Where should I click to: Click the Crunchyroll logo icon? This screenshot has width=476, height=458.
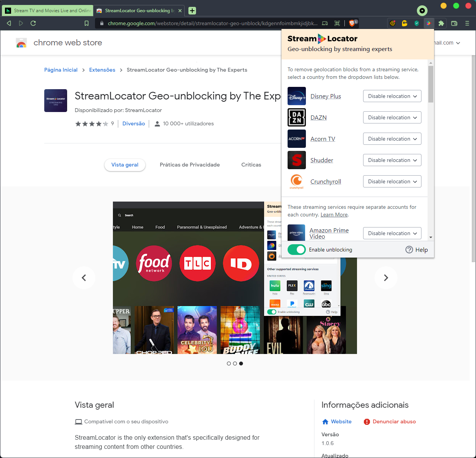[297, 181]
